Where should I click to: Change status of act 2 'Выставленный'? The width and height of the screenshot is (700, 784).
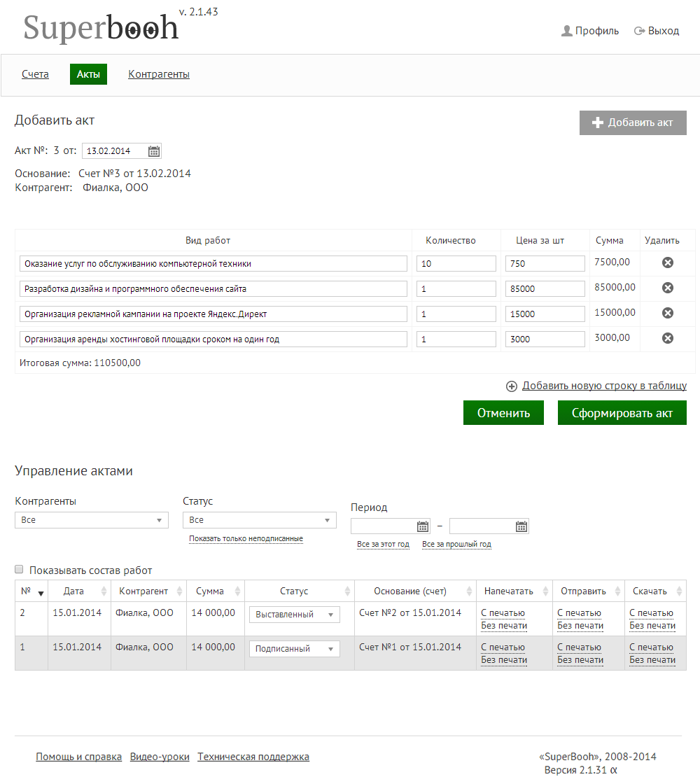coord(294,615)
